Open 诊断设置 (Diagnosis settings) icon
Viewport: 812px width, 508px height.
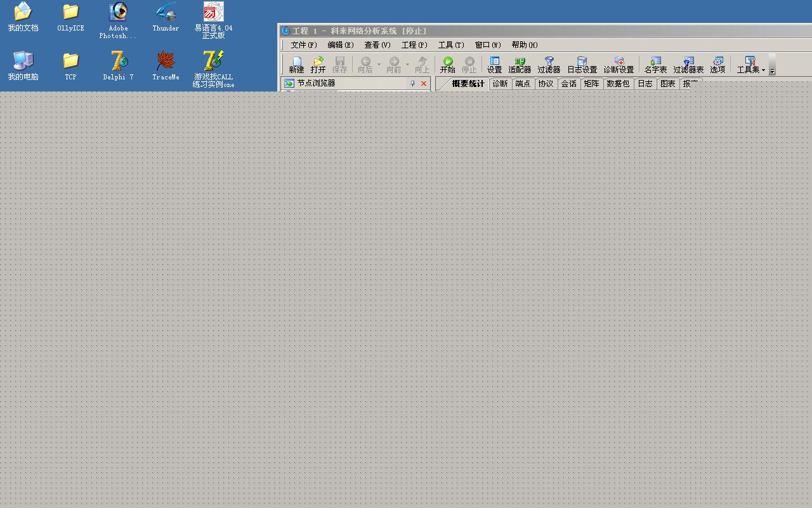(x=619, y=64)
